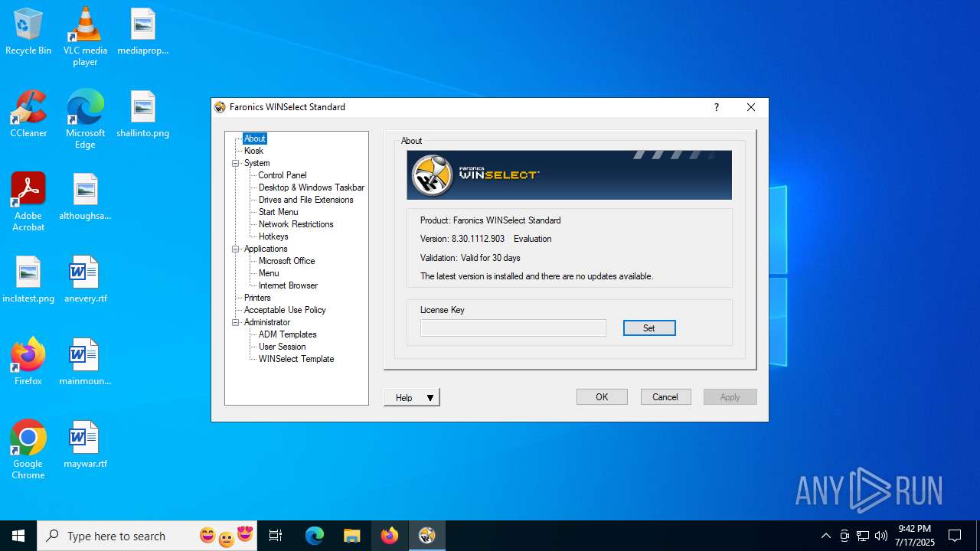
Task: Open the volume control in system tray
Action: tap(881, 536)
